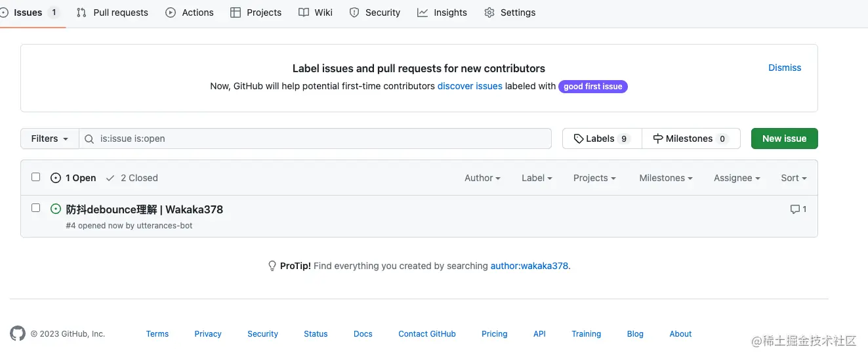Open the Training footer link
This screenshot has width=868, height=359.
pyautogui.click(x=587, y=334)
